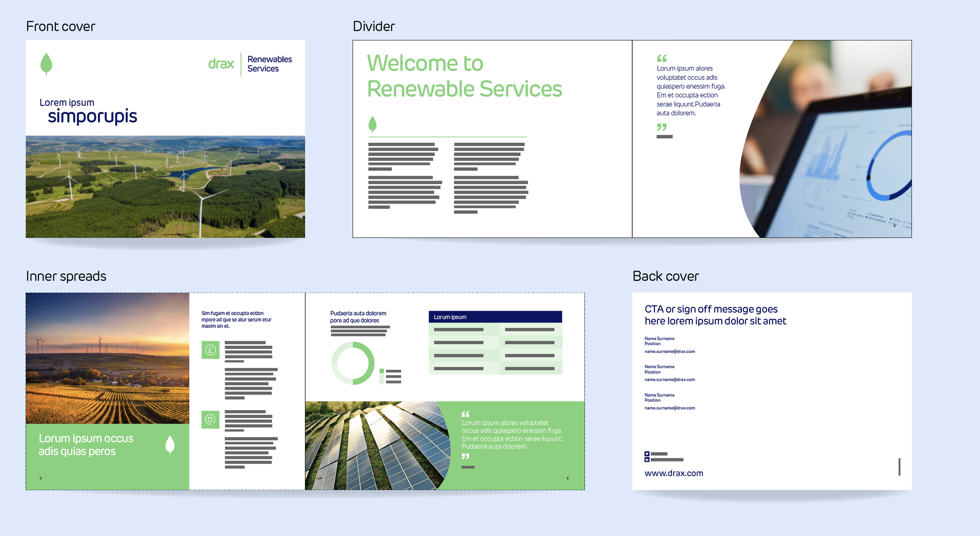Click the closing quote mark in divider
The image size is (980, 536).
click(662, 127)
